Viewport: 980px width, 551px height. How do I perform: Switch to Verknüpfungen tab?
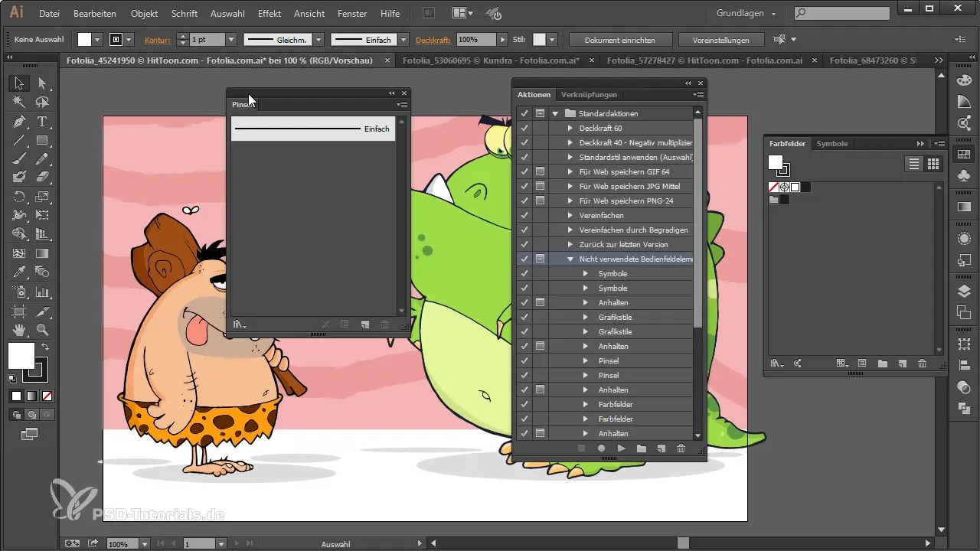point(589,95)
